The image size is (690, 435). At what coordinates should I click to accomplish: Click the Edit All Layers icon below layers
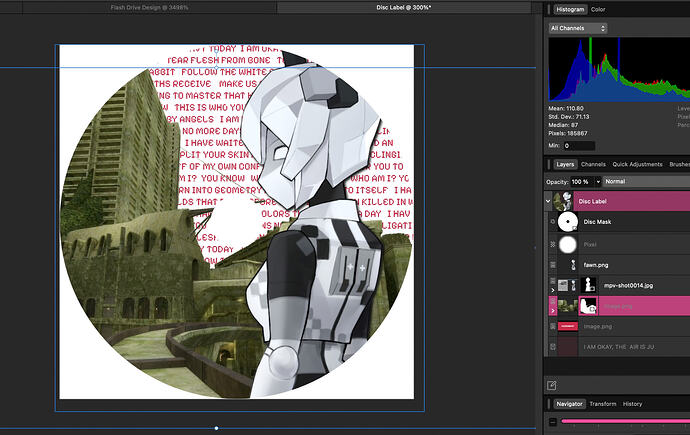(x=551, y=386)
